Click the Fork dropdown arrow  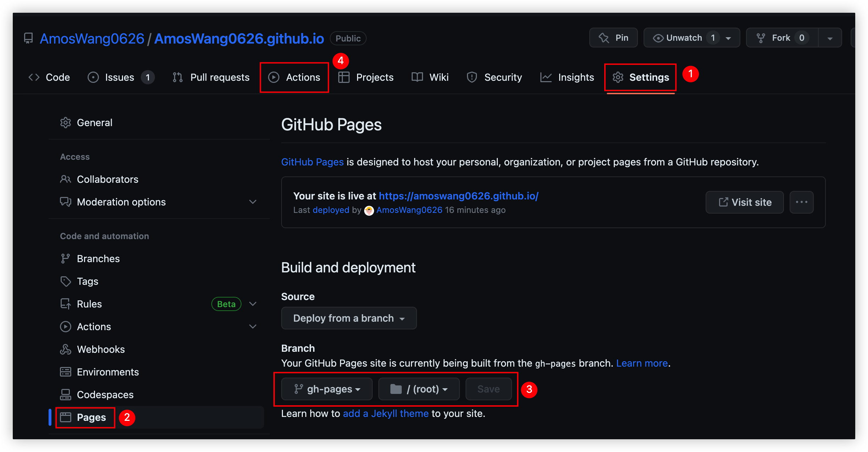[x=830, y=38]
